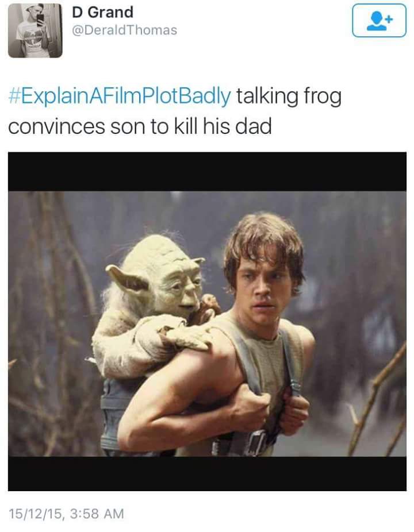
Task: Visit the @DeraldThomas handle
Action: tap(124, 30)
